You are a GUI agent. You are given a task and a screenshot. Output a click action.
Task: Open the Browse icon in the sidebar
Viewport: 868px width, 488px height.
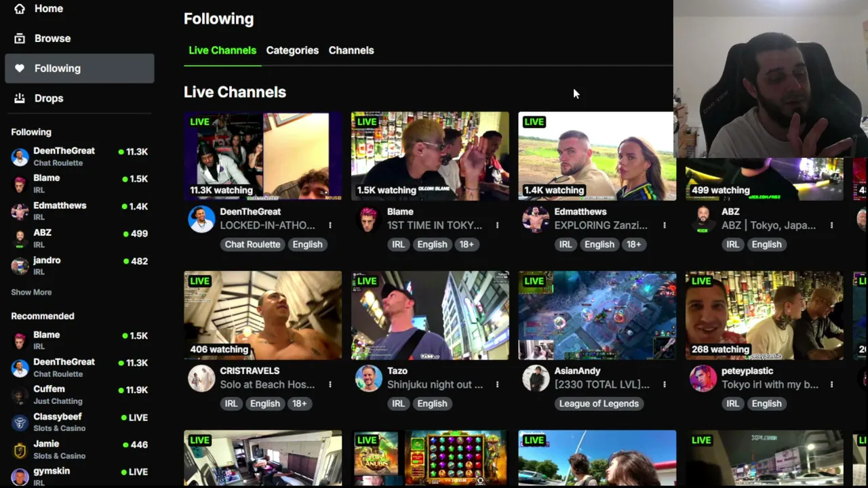(20, 39)
